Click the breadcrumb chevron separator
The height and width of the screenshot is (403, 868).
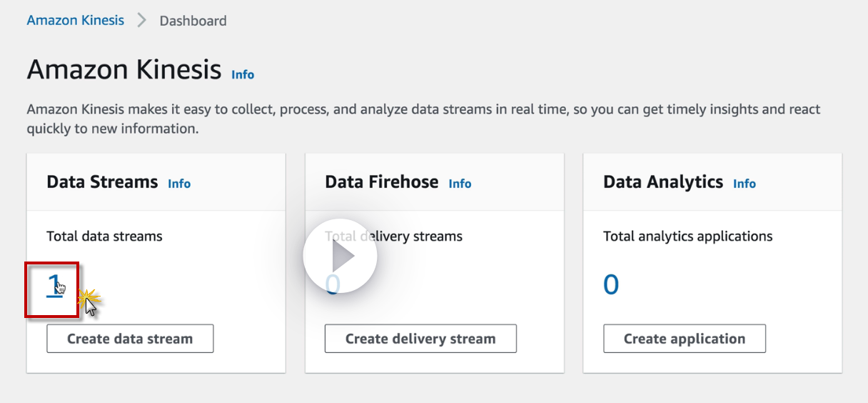pos(141,21)
